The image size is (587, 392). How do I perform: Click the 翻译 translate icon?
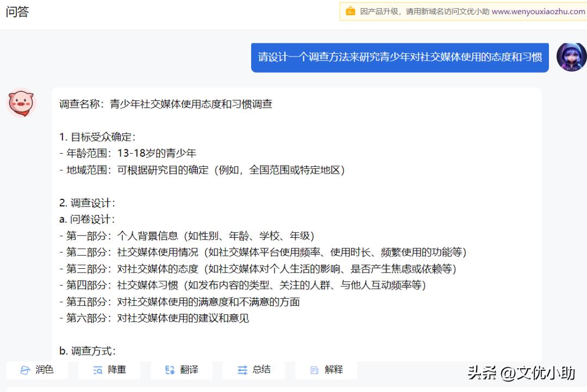coord(170,370)
